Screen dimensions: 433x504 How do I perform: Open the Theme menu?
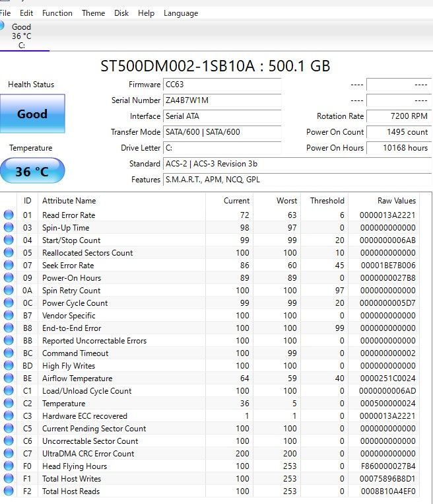[x=93, y=13]
